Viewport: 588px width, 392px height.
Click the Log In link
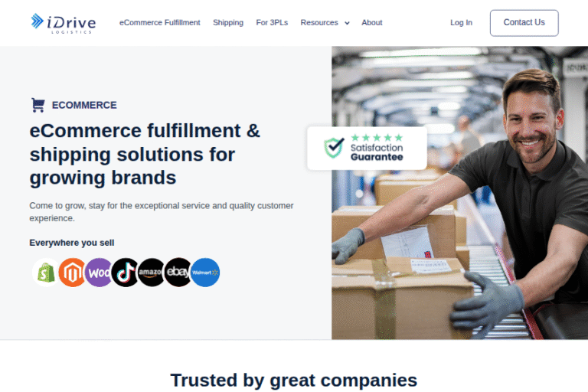click(461, 22)
